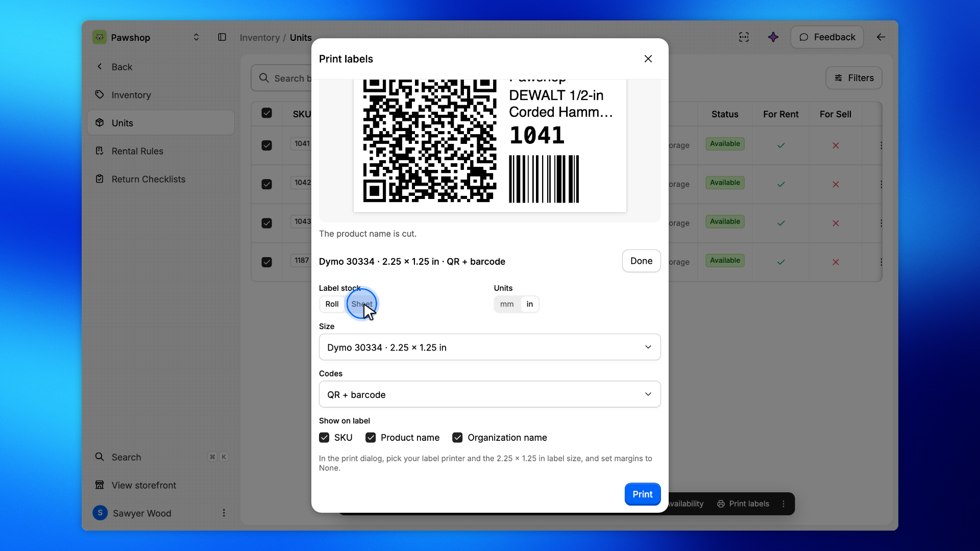Open Return Checklists in the sidebar
Viewport: 980px width, 551px height.
coord(161,179)
